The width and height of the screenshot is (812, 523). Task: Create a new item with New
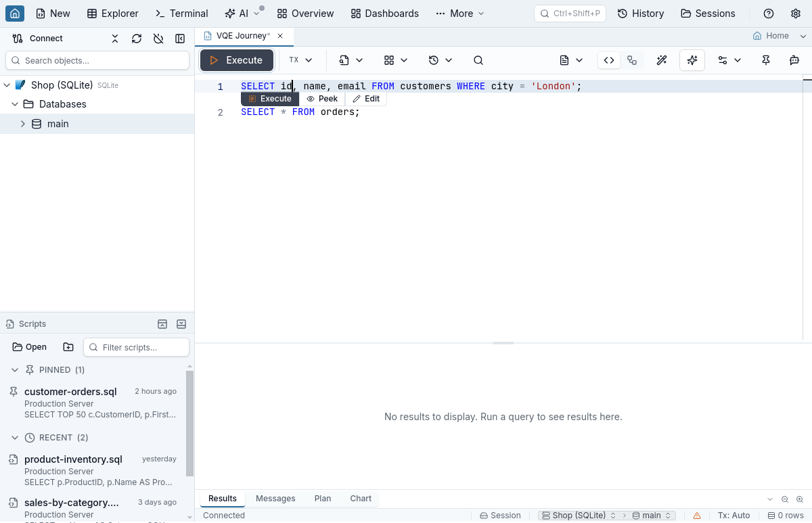(53, 14)
